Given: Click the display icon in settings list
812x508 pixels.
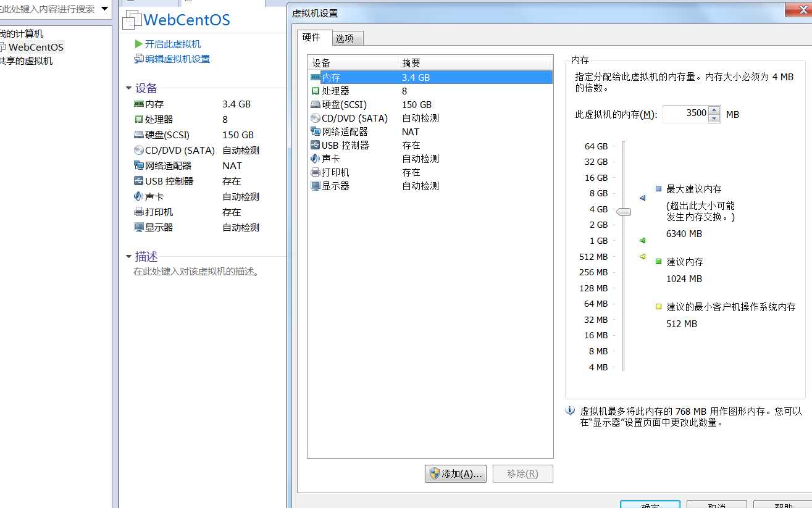Looking at the screenshot, I should pos(316,186).
